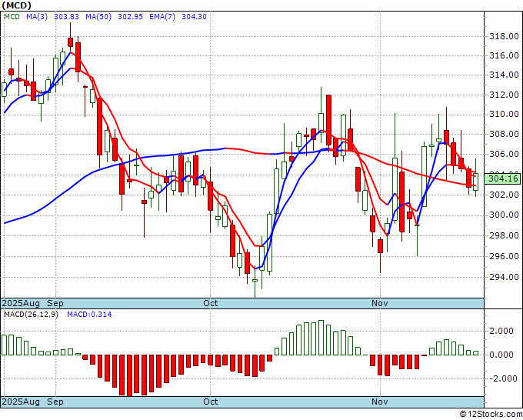Click the 310.00 price axis label
The height and width of the screenshot is (420, 523).
click(504, 115)
